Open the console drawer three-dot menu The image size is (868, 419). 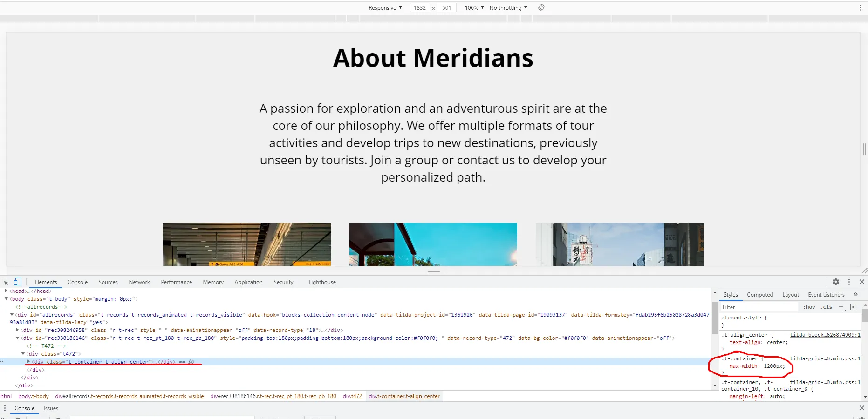click(x=5, y=408)
